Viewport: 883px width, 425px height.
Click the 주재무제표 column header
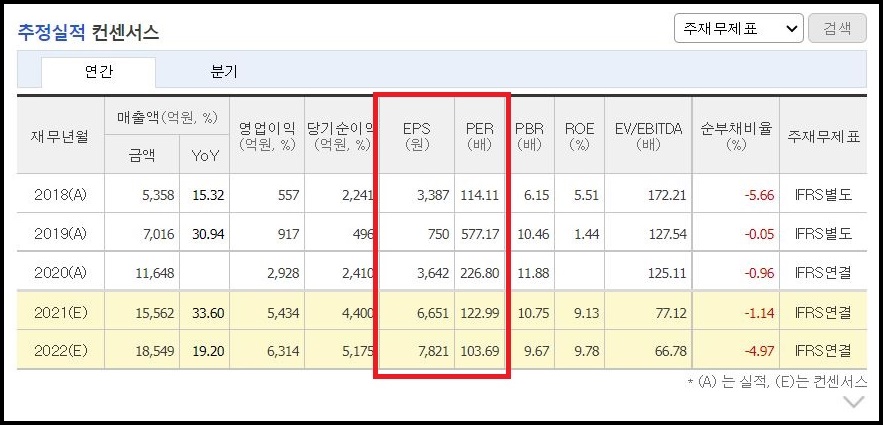pyautogui.click(x=823, y=137)
